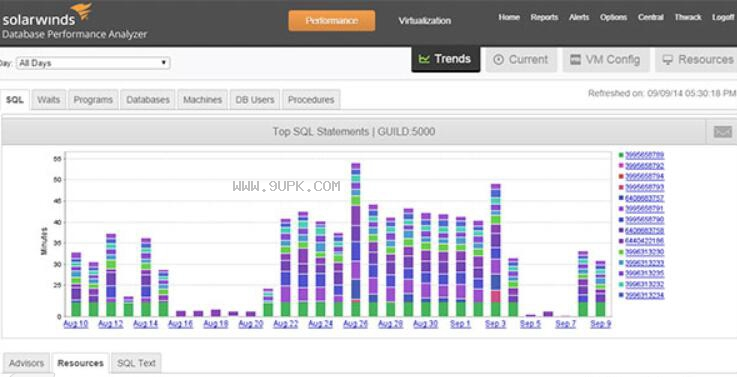Open Alerts in top navigation

(x=579, y=17)
